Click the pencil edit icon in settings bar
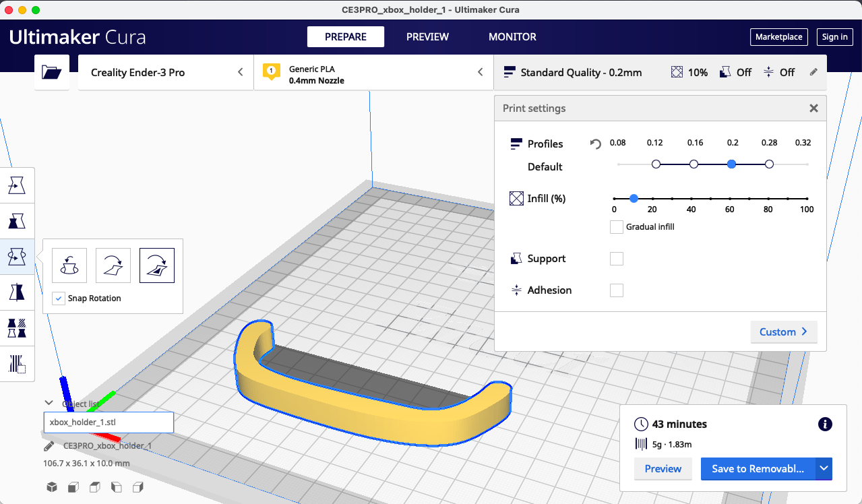This screenshot has width=862, height=504. tap(813, 72)
